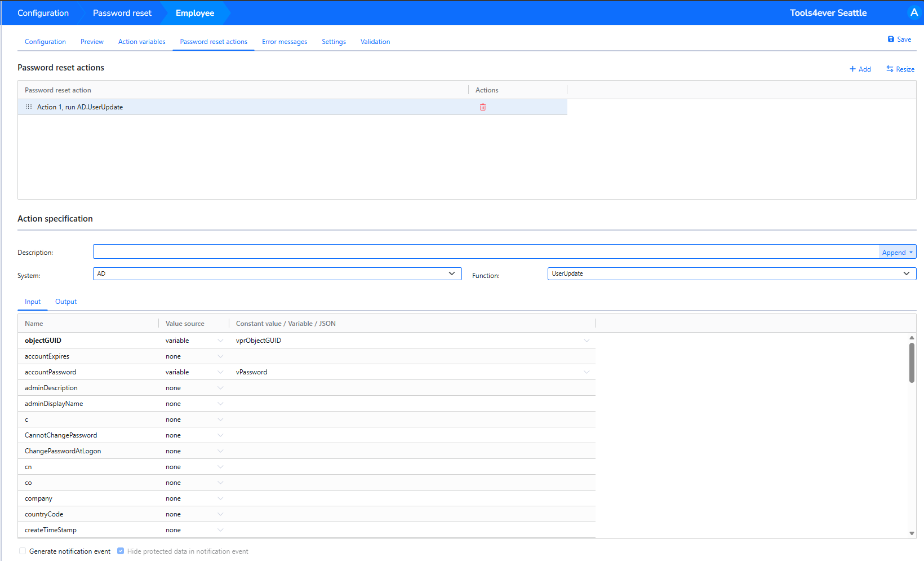Viewport: 924px width, 561px height.
Task: Click the adminDisplayName parameter name
Action: click(x=54, y=404)
